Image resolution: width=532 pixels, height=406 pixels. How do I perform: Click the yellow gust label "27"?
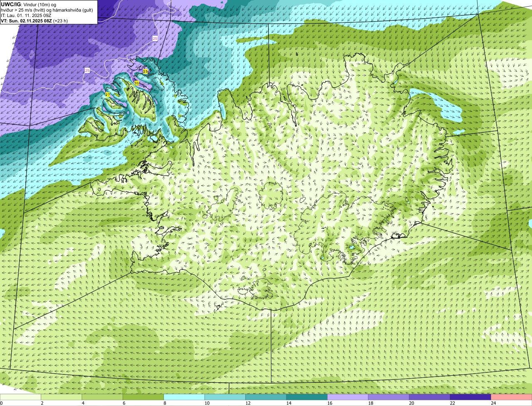(107, 95)
